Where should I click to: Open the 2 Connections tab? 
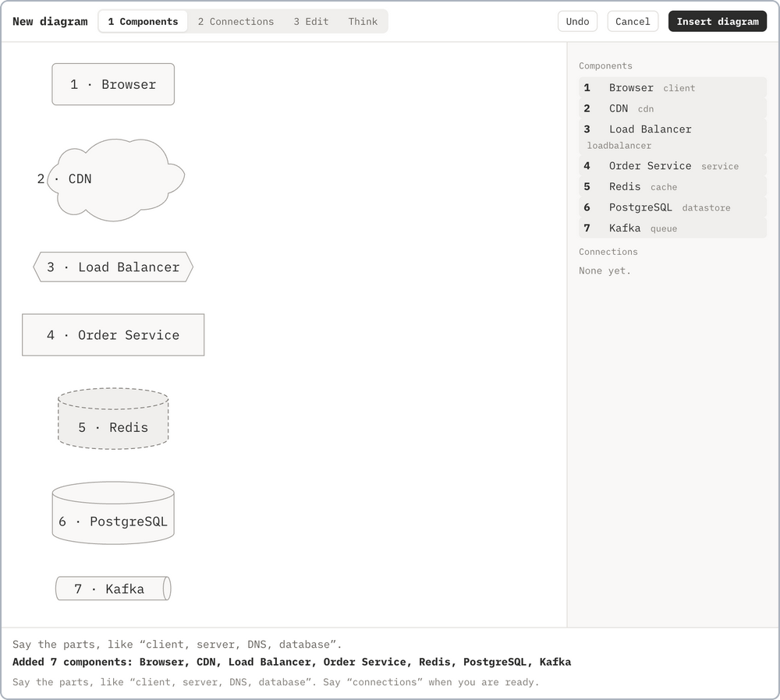[x=236, y=21]
